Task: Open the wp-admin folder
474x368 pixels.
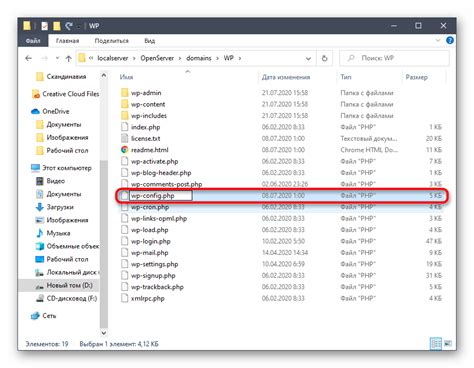Action: [146, 93]
